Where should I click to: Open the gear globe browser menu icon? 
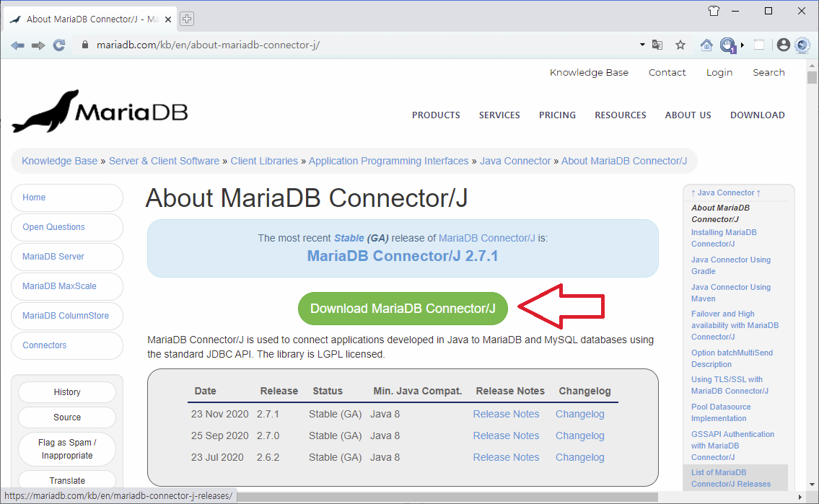(802, 45)
